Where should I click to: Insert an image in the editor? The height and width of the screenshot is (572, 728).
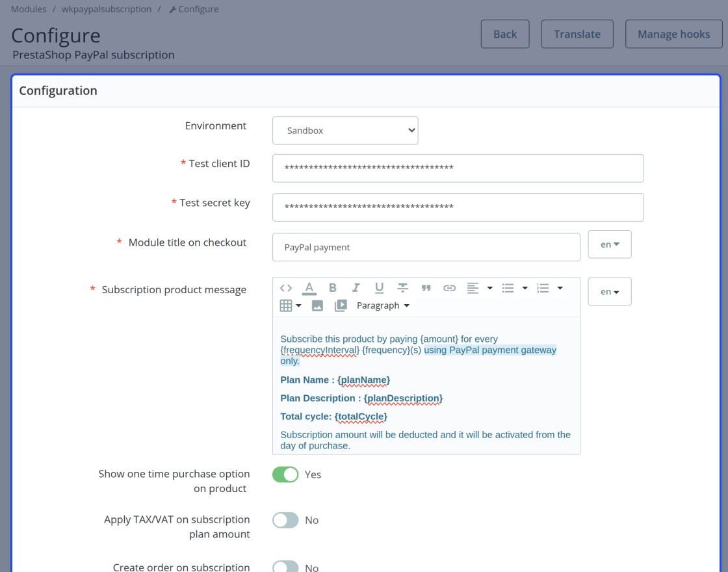coord(317,305)
